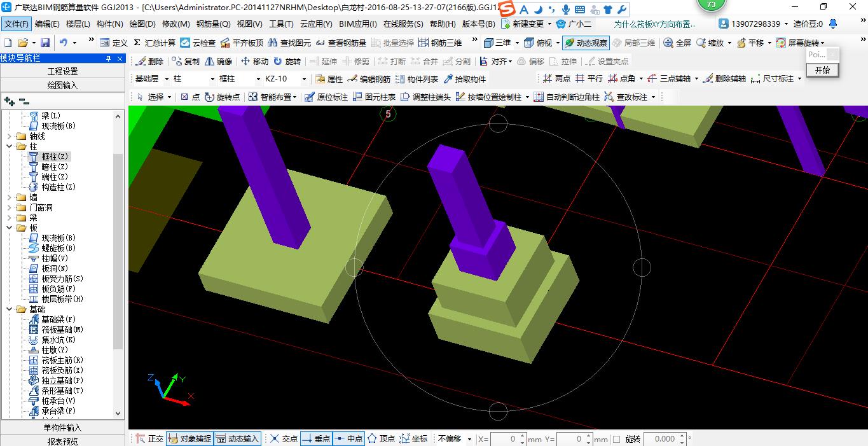Select 点 point draw tool
The width and height of the screenshot is (868, 446).
click(x=189, y=97)
